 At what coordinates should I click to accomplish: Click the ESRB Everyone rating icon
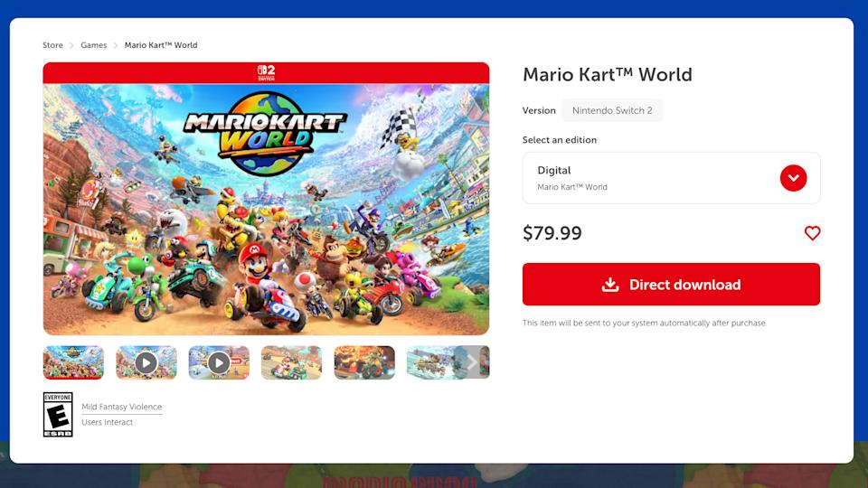(58, 415)
